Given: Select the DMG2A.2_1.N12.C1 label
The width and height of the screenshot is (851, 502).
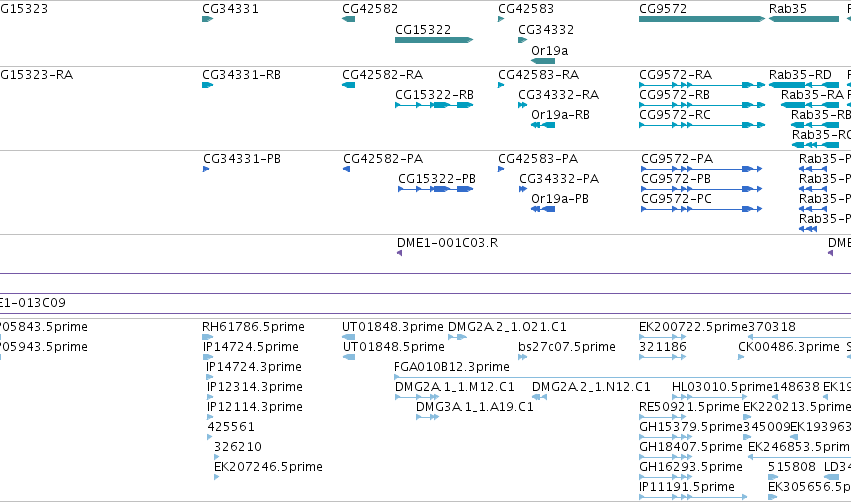Looking at the screenshot, I should point(591,387).
